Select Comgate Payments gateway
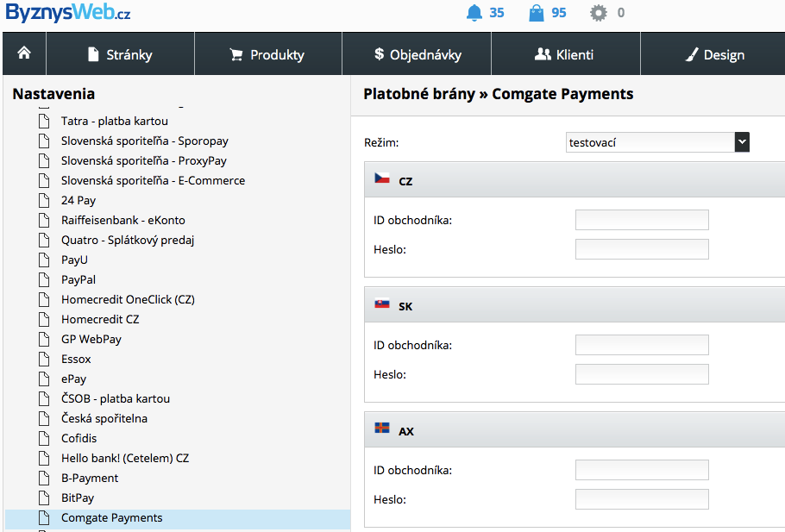The height and width of the screenshot is (532, 785). pyautogui.click(x=111, y=517)
